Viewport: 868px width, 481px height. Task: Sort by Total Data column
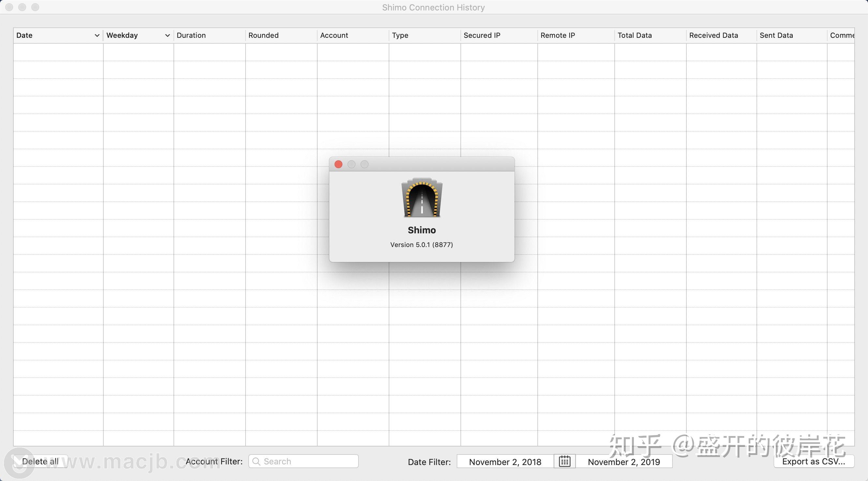pos(634,36)
